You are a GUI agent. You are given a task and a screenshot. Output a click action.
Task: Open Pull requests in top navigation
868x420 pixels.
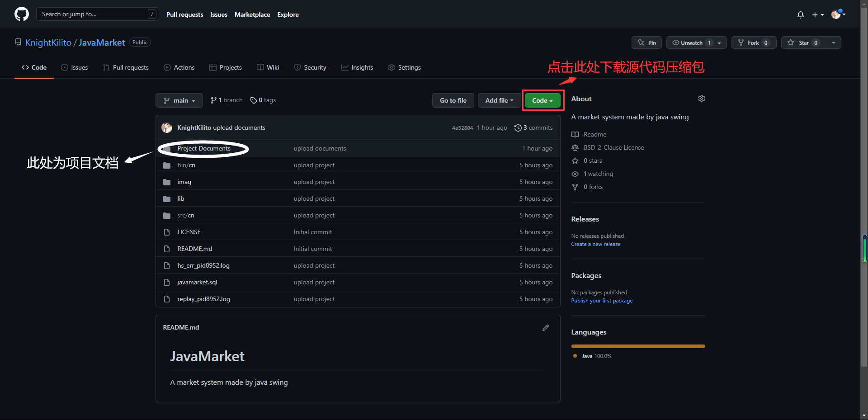(184, 14)
